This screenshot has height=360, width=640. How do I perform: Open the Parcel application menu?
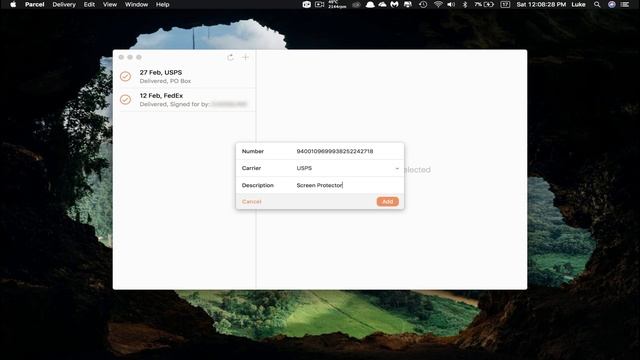point(35,4)
